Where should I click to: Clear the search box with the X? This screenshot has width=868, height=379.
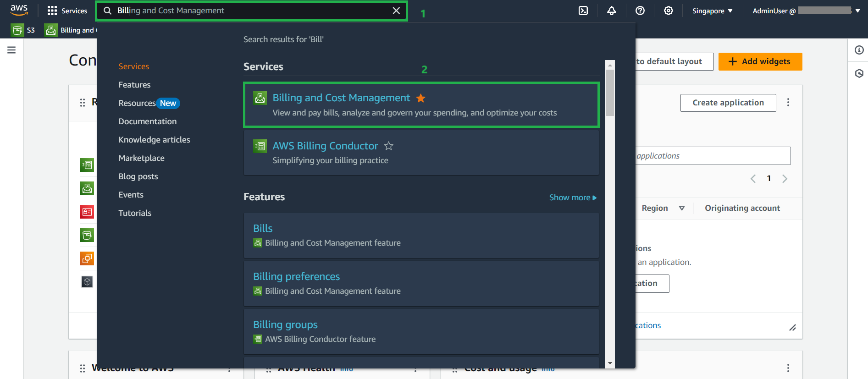(x=396, y=11)
